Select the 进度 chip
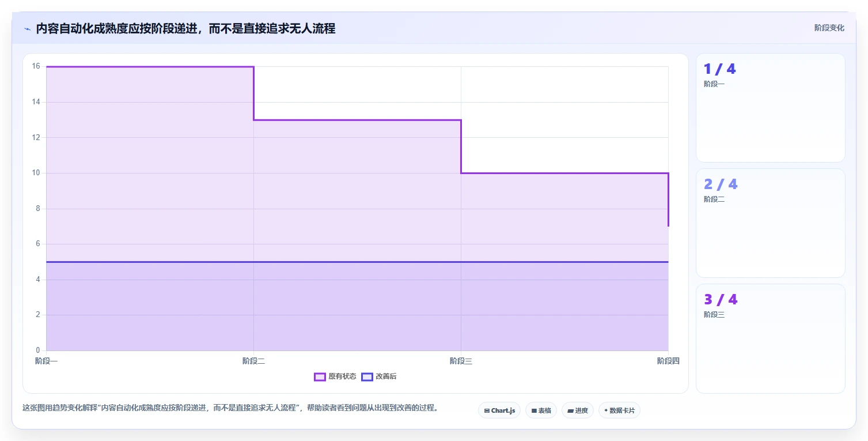Viewport: 868px width, 441px height. tap(578, 410)
